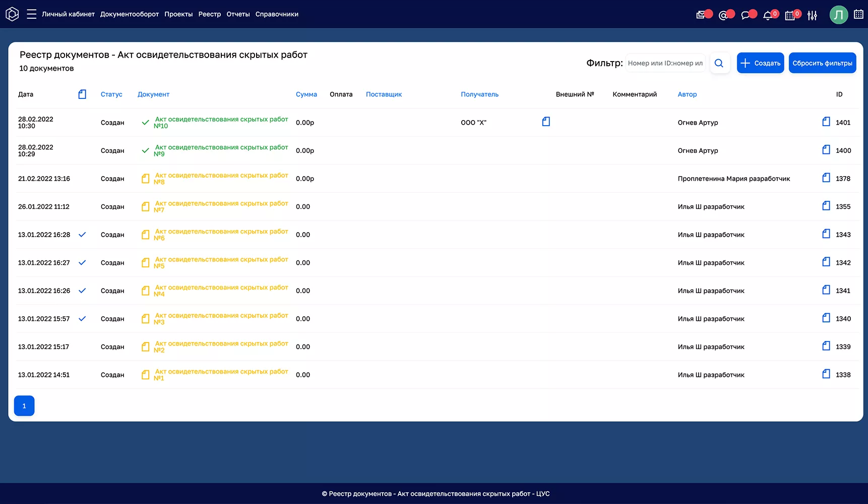Open the sliders settings icon

pyautogui.click(x=812, y=15)
